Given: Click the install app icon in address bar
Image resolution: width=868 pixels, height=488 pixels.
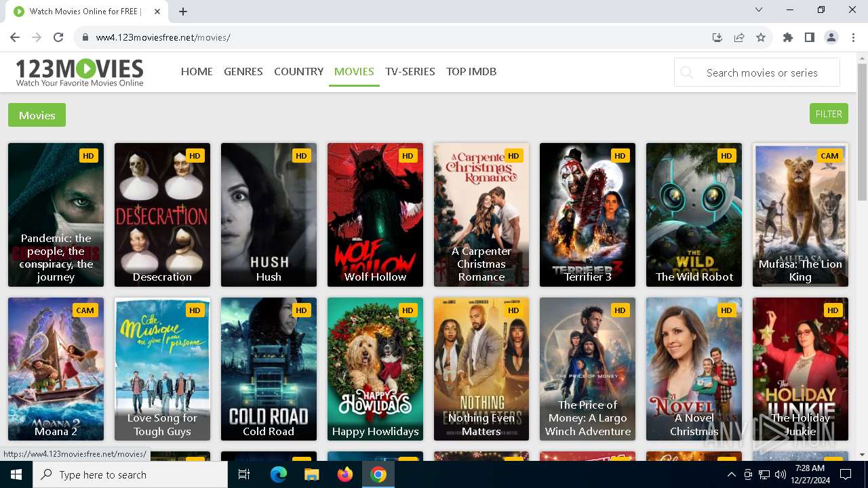Looking at the screenshot, I should point(717,37).
